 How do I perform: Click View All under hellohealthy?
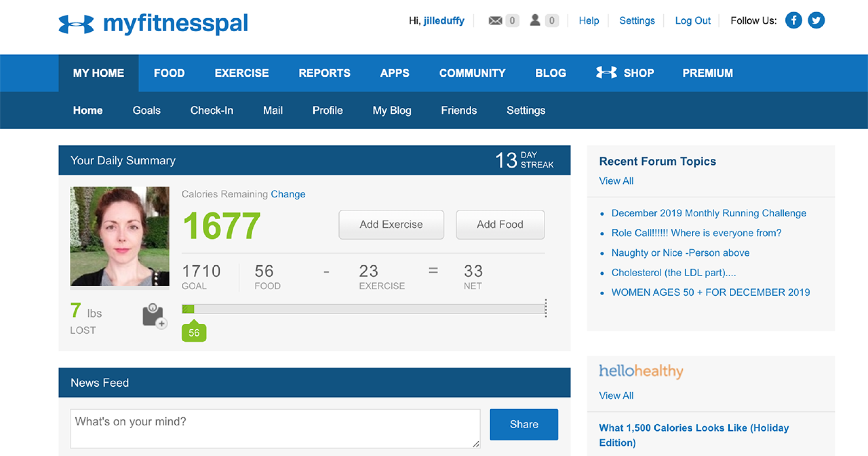click(616, 396)
